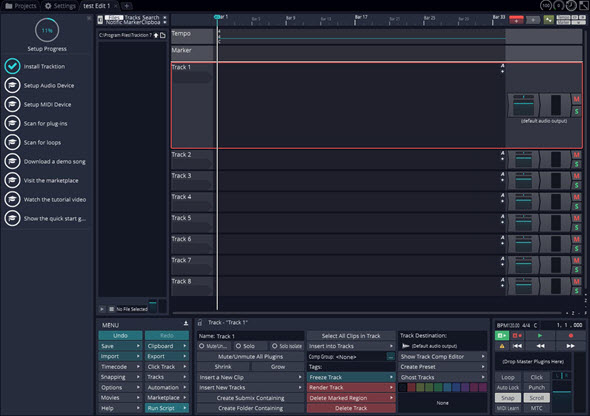The image size is (590, 416).
Task: Mute Track 1 using its M icon
Action: tap(576, 99)
